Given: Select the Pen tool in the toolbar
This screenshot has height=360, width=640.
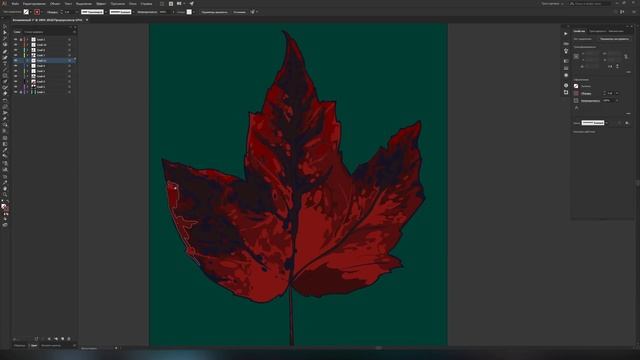Looking at the screenshot, I should point(5,51).
